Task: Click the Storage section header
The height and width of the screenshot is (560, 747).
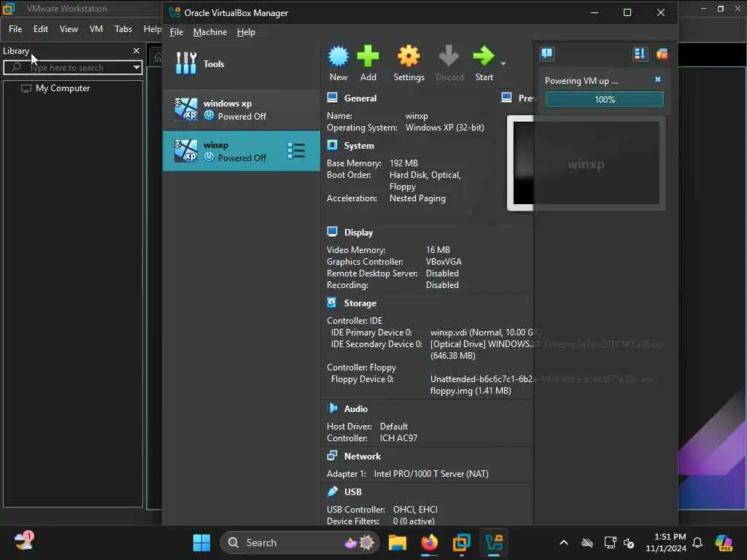Action: pyautogui.click(x=360, y=303)
